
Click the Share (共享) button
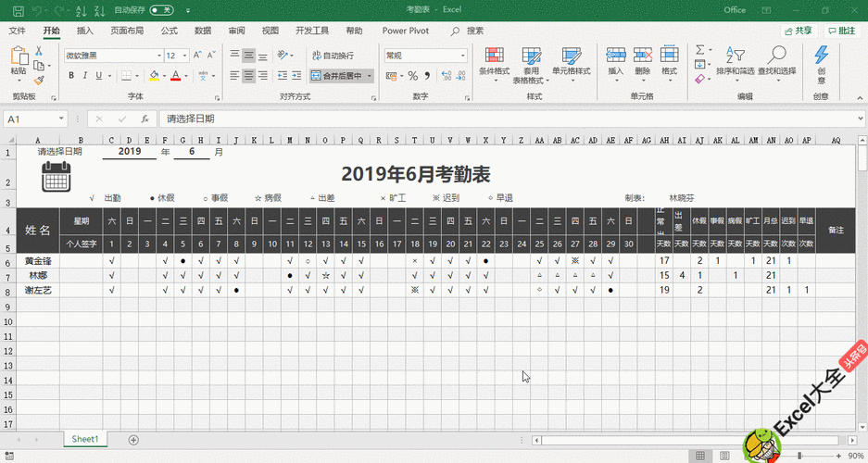coord(799,31)
